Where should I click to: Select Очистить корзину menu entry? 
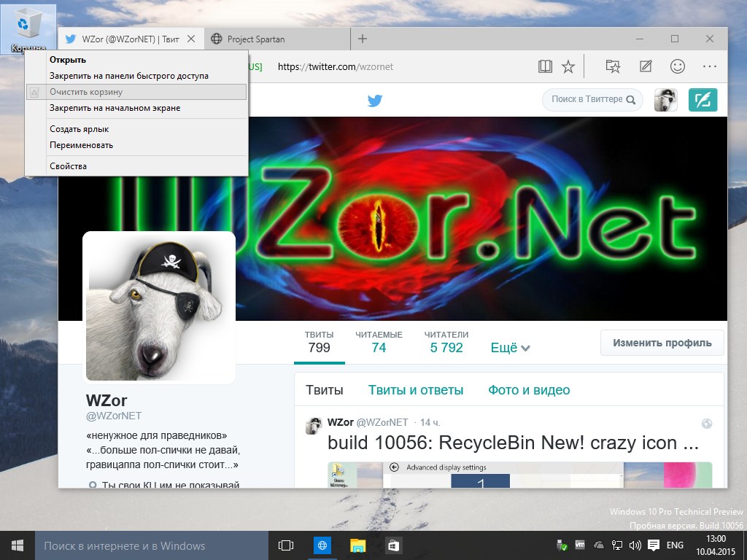coord(136,92)
